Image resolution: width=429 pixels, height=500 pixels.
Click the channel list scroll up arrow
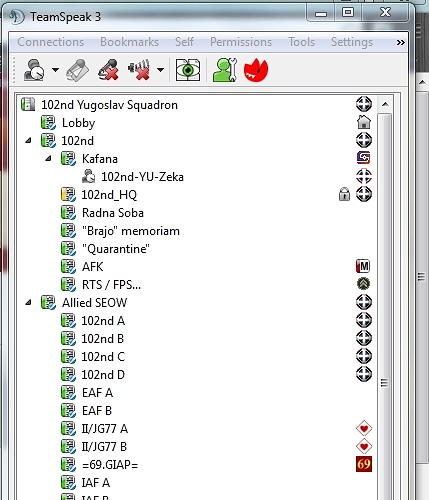tap(385, 104)
